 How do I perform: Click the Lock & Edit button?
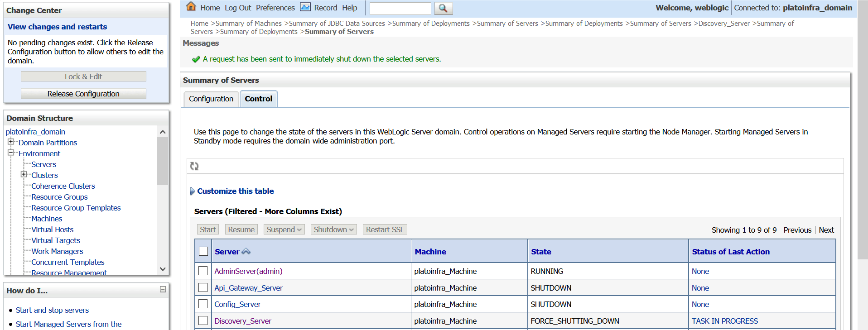point(83,77)
